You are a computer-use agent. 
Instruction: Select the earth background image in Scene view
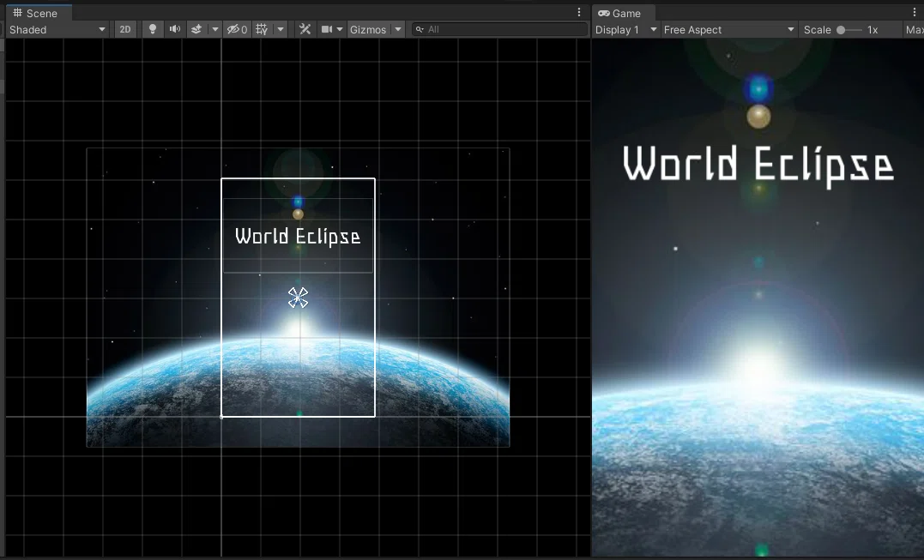pos(298,298)
